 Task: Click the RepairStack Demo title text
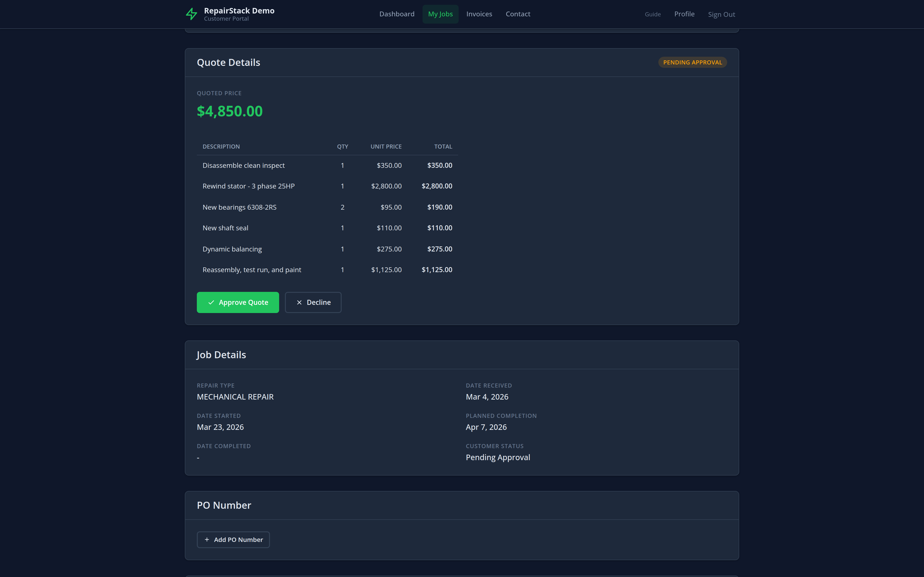click(x=239, y=11)
